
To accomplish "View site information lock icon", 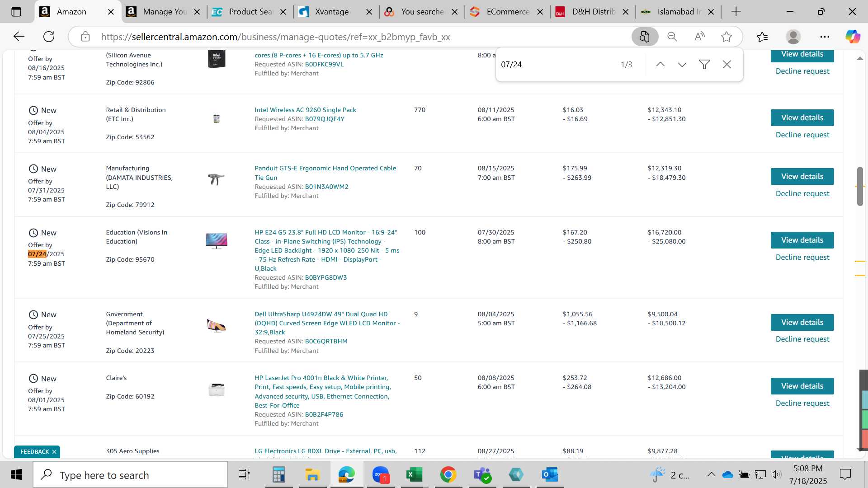I will click(x=85, y=37).
